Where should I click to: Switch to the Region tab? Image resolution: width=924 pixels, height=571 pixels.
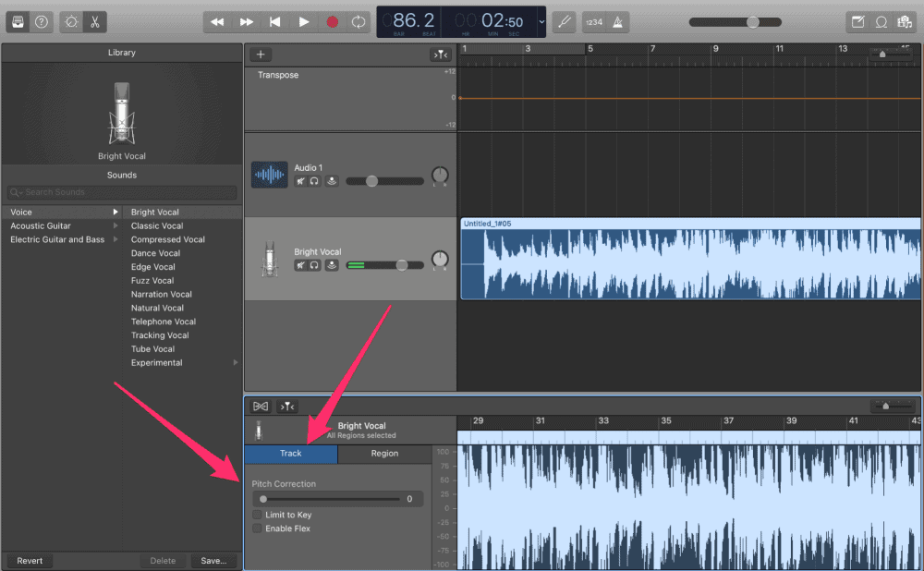click(384, 454)
